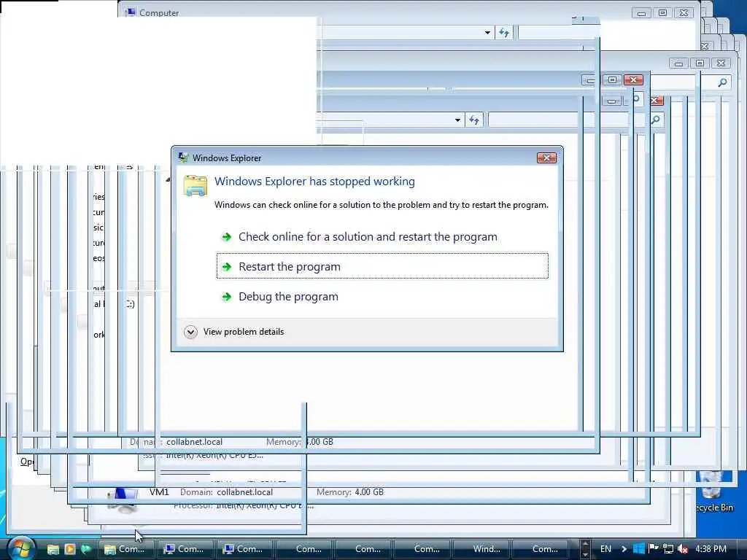Activate taskbar button with folder icon

point(125,549)
